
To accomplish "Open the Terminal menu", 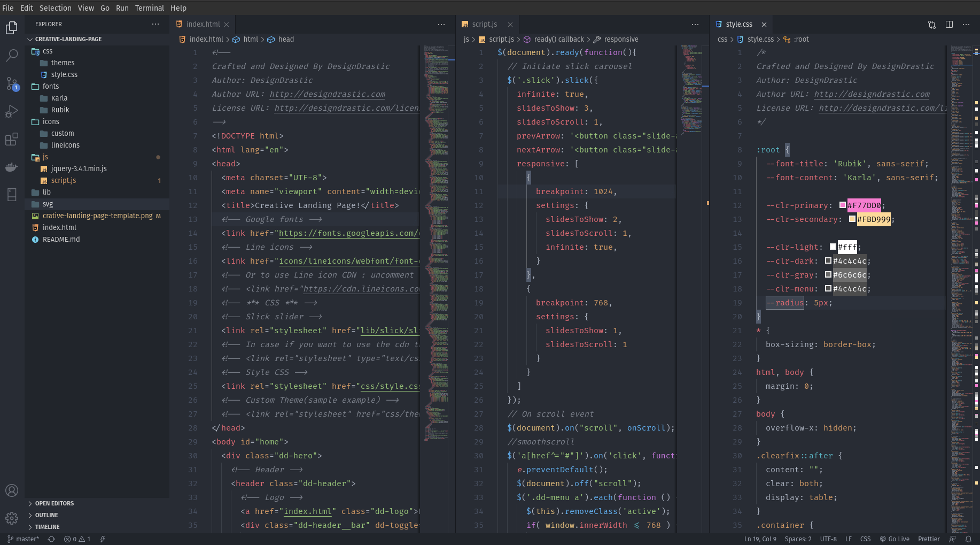I will (x=149, y=8).
